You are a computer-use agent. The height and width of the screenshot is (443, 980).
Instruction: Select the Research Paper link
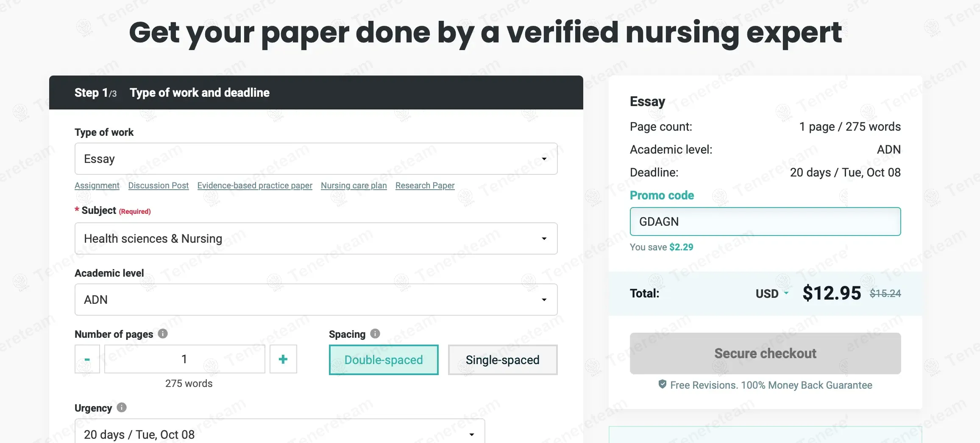coord(425,185)
